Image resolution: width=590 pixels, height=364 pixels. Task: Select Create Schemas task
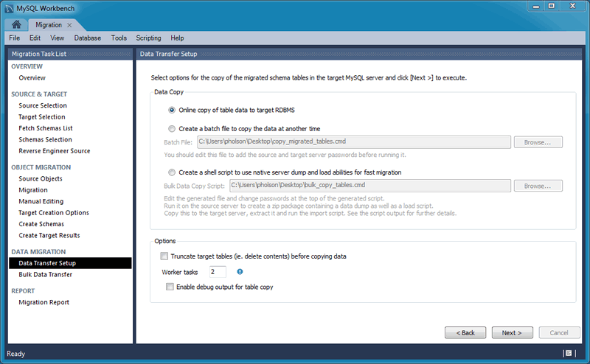(41, 224)
